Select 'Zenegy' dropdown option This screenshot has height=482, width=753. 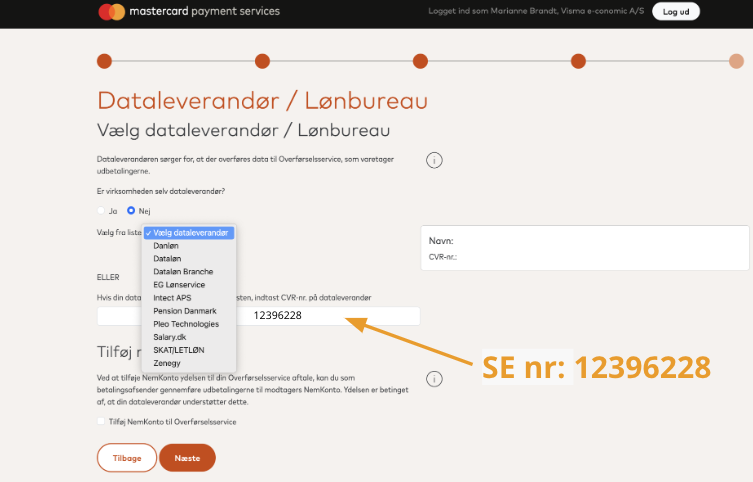pos(167,363)
